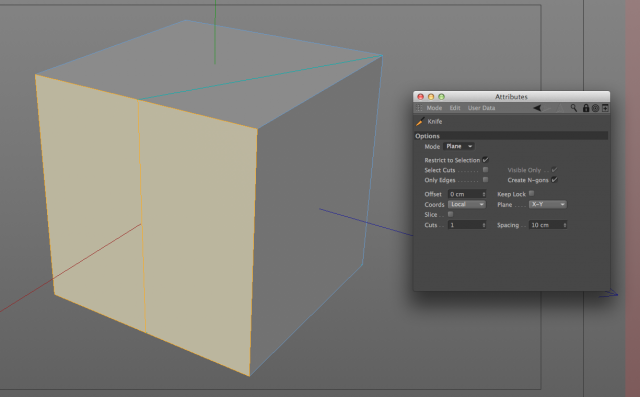This screenshot has height=397, width=640.
Task: Click the green zoom button of Attributes window
Action: pyautogui.click(x=441, y=97)
